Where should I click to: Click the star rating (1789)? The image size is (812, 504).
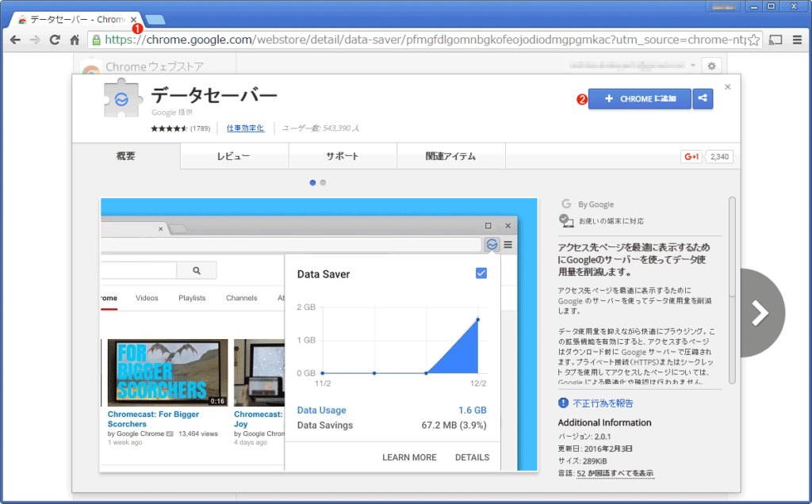click(x=180, y=128)
